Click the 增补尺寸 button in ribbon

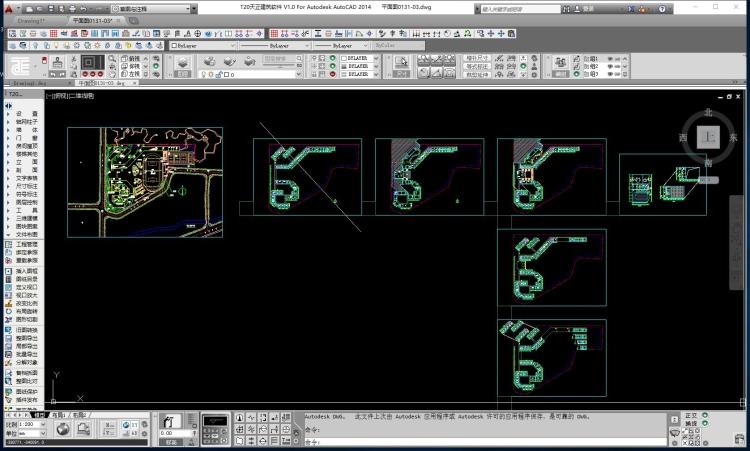coord(477,58)
